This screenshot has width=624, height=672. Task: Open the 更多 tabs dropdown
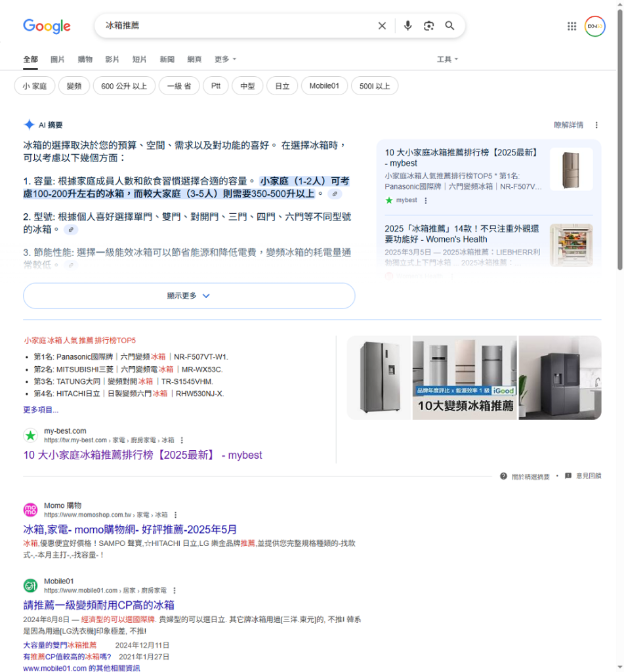224,59
